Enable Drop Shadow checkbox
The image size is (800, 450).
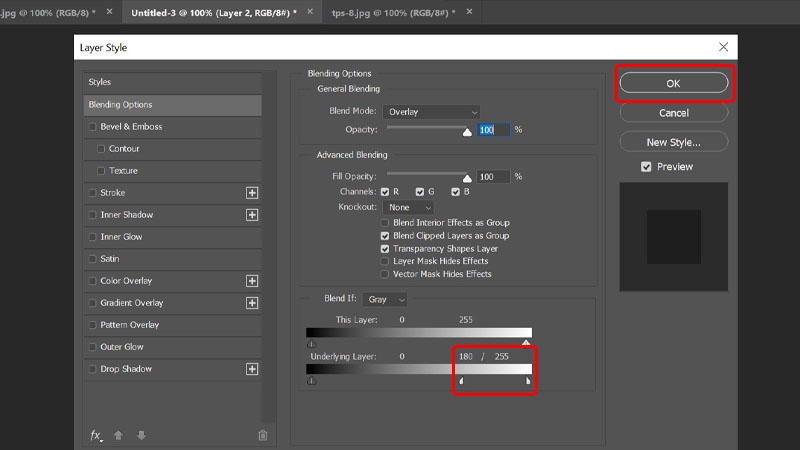[92, 369]
